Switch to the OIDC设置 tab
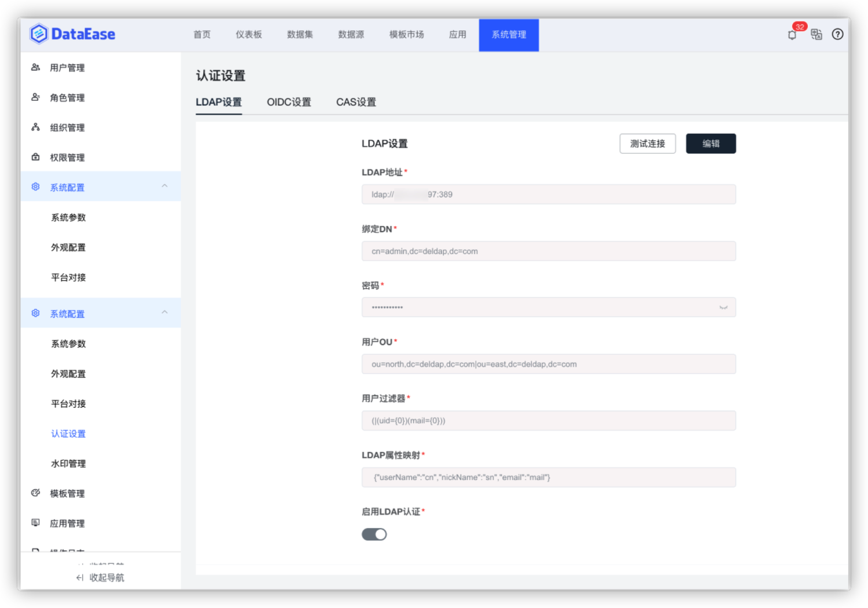The height and width of the screenshot is (608, 868). point(289,102)
